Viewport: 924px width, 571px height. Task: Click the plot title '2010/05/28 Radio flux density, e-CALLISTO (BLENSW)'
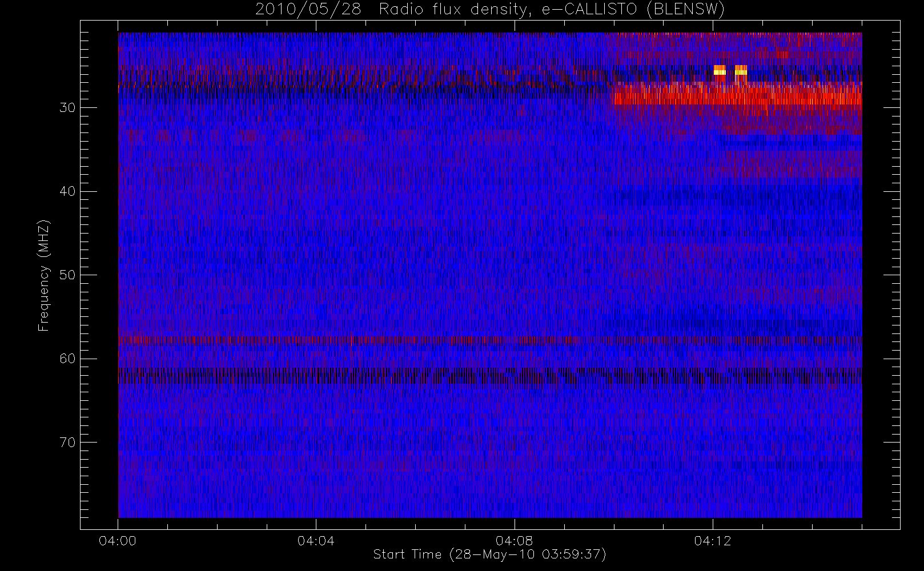click(x=490, y=9)
